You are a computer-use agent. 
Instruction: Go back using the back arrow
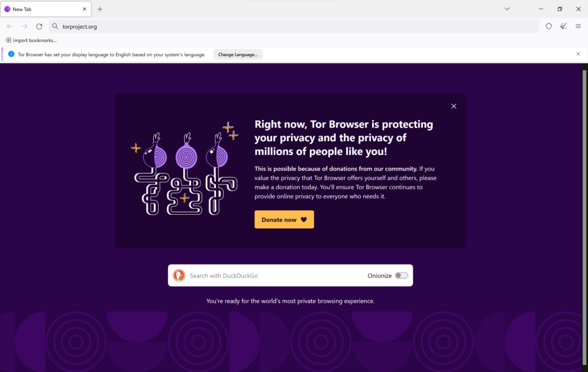coord(9,26)
